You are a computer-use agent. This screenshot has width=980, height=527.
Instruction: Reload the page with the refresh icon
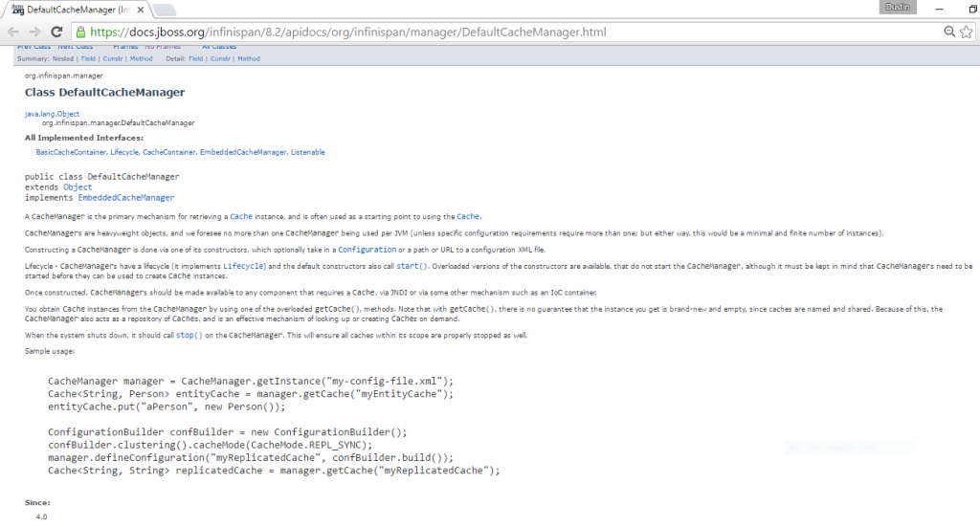(56, 32)
